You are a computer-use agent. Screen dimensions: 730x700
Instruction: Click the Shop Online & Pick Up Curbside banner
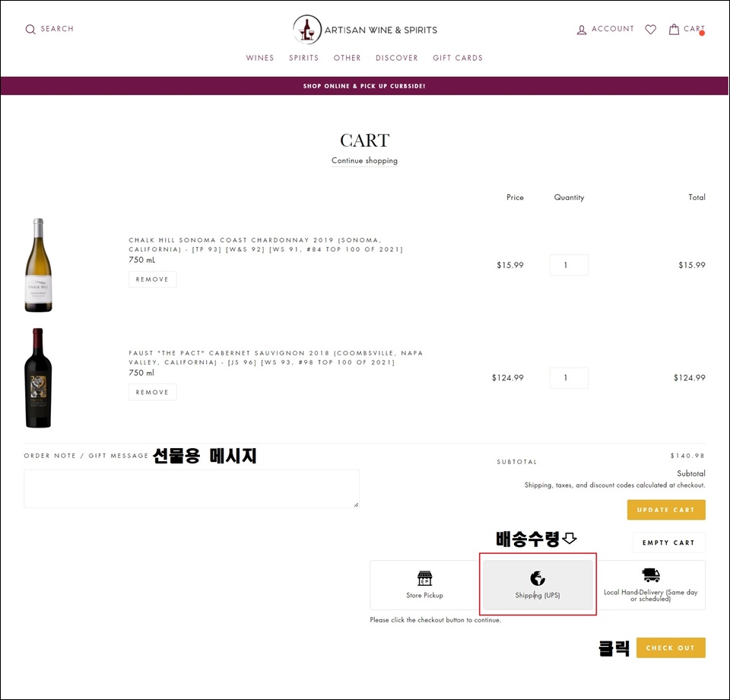364,86
